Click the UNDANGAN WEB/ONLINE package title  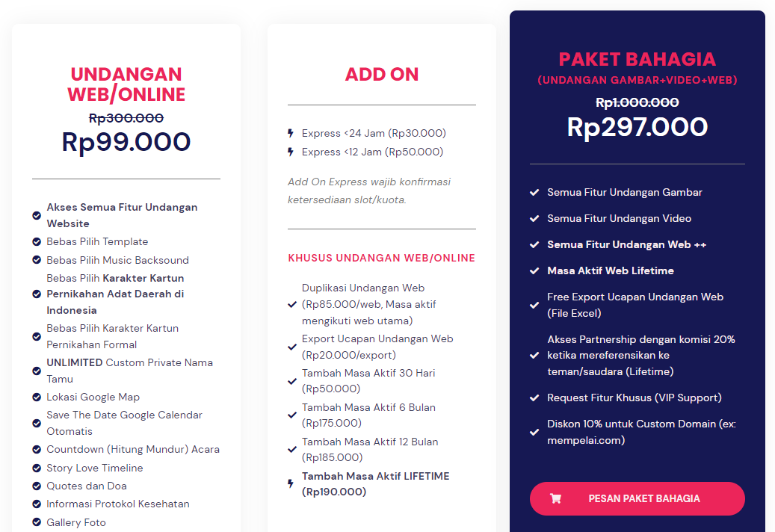[x=126, y=84]
